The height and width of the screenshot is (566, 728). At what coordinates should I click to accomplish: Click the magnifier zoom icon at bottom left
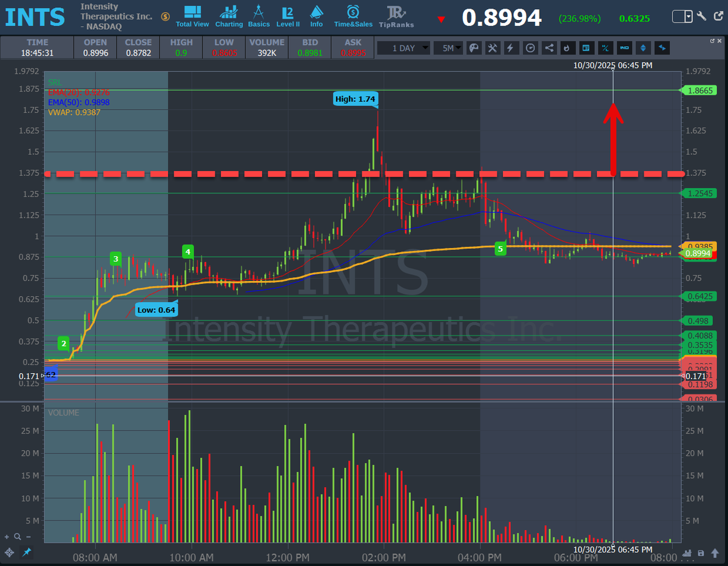(x=18, y=537)
